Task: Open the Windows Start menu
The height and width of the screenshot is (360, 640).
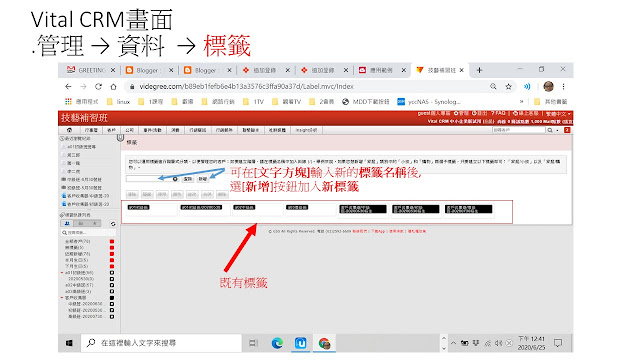Action: click(x=69, y=343)
